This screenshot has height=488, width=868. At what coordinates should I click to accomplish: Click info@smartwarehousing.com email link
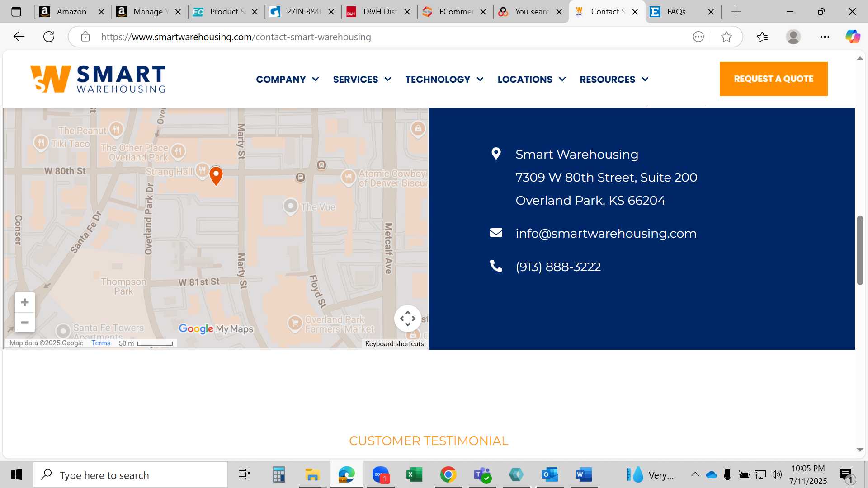point(606,234)
